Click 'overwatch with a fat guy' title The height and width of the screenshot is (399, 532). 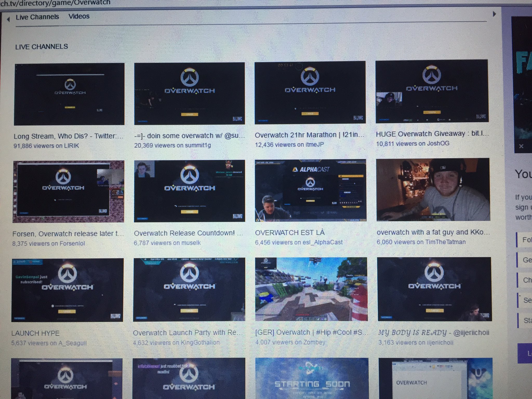tap(433, 232)
